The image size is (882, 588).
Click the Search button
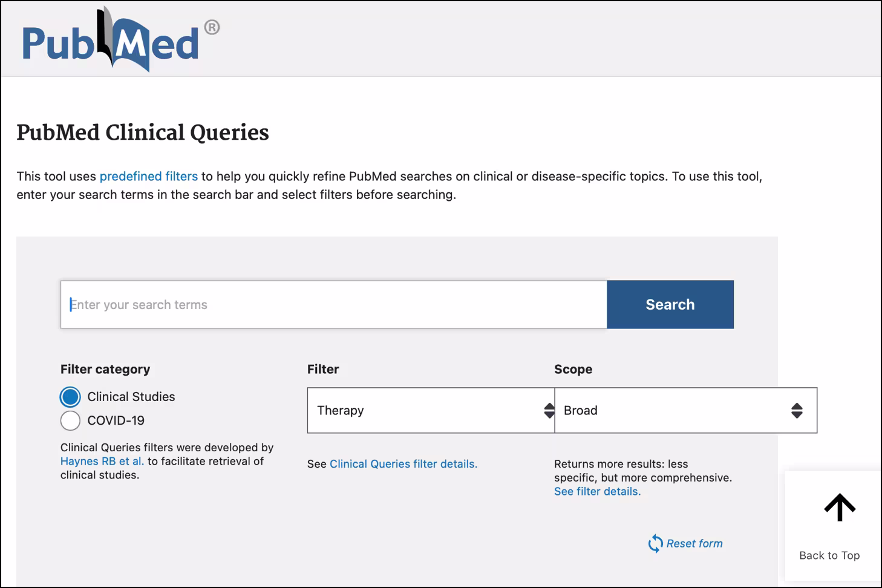click(x=670, y=304)
